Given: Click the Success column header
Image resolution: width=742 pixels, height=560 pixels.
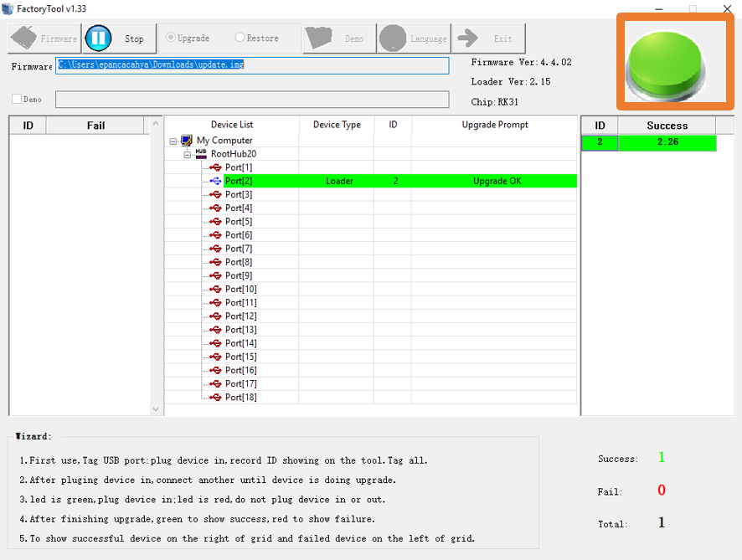Looking at the screenshot, I should coord(667,126).
